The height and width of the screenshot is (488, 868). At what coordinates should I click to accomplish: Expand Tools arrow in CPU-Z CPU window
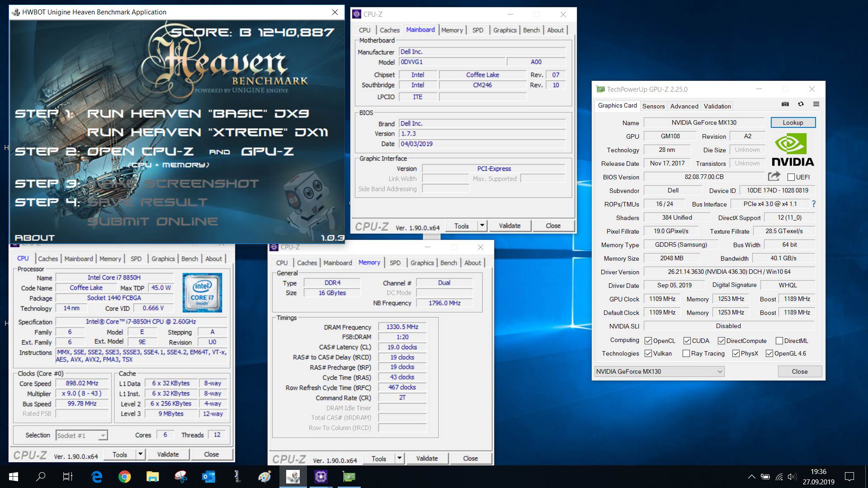(140, 454)
